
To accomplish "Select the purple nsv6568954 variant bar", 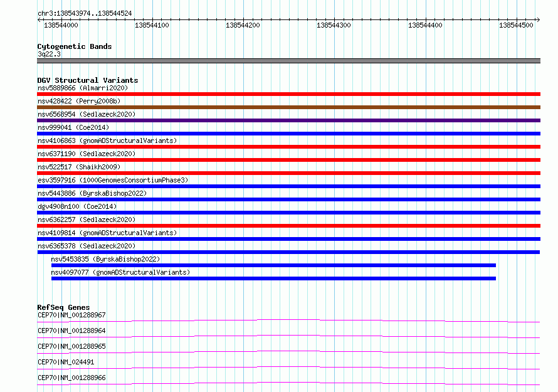I will (x=288, y=120).
